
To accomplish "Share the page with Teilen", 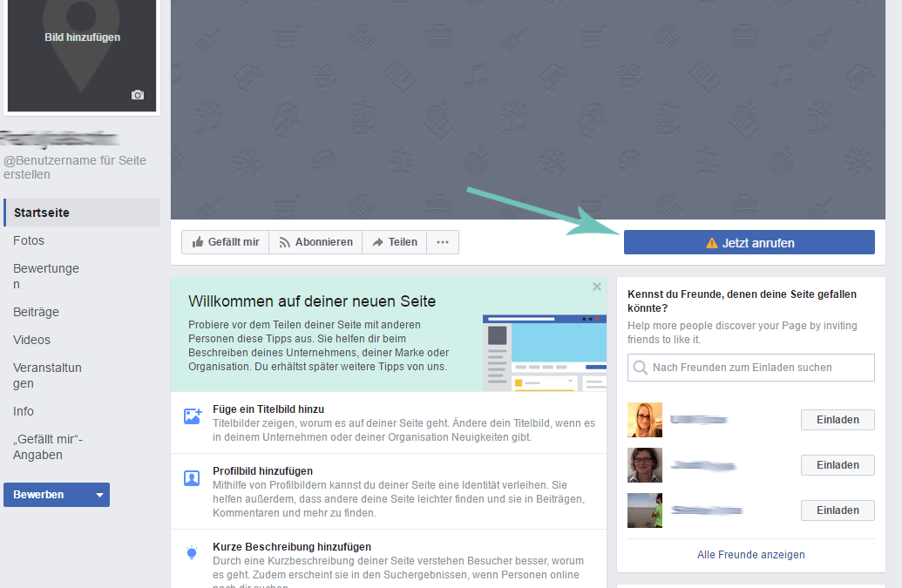I will [x=395, y=242].
